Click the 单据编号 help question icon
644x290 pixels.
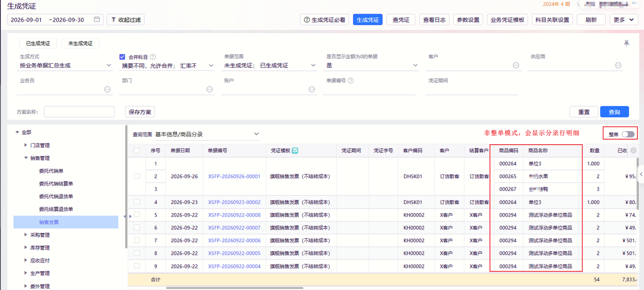[351, 80]
